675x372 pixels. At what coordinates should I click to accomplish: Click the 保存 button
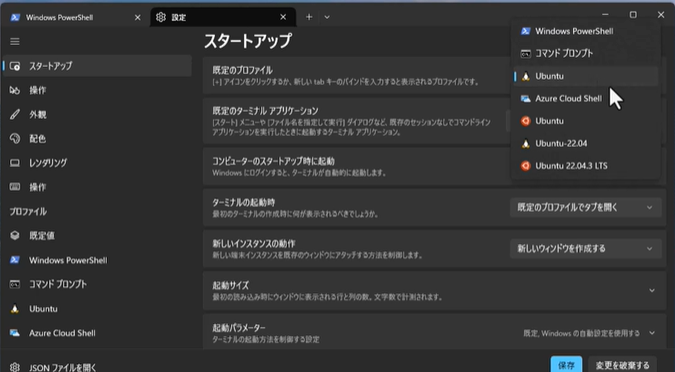(x=566, y=365)
